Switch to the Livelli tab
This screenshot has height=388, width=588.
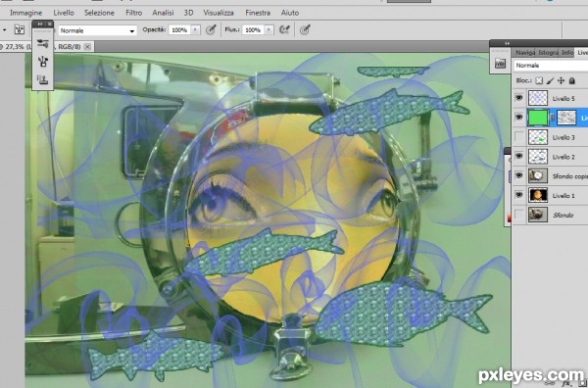pyautogui.click(x=581, y=53)
